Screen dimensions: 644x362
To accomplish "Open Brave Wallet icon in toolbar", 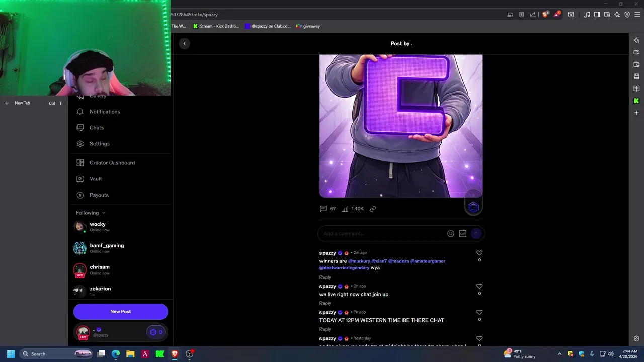I will point(607,15).
